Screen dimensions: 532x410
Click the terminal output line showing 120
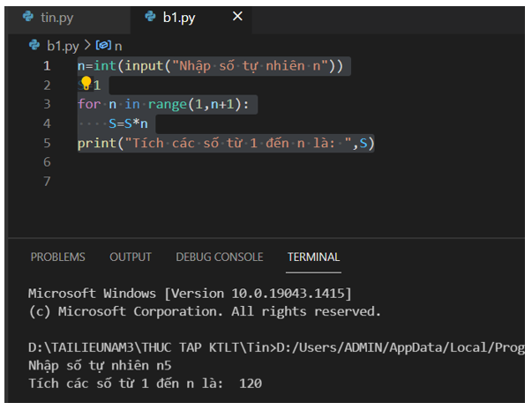click(x=145, y=383)
